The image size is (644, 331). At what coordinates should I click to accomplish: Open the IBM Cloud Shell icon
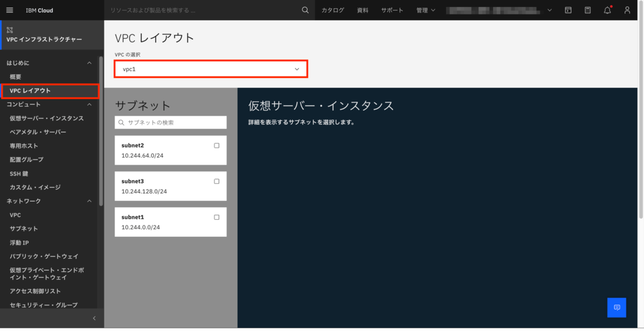click(568, 10)
